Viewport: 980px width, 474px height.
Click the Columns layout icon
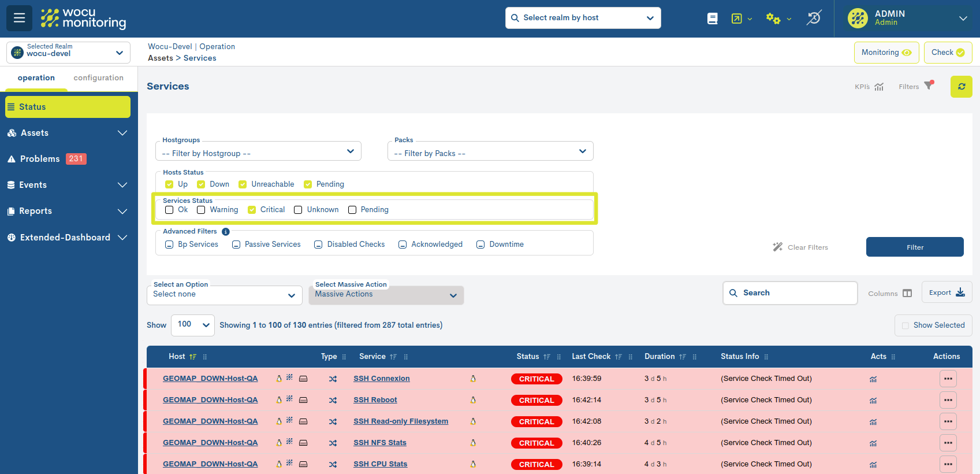907,293
